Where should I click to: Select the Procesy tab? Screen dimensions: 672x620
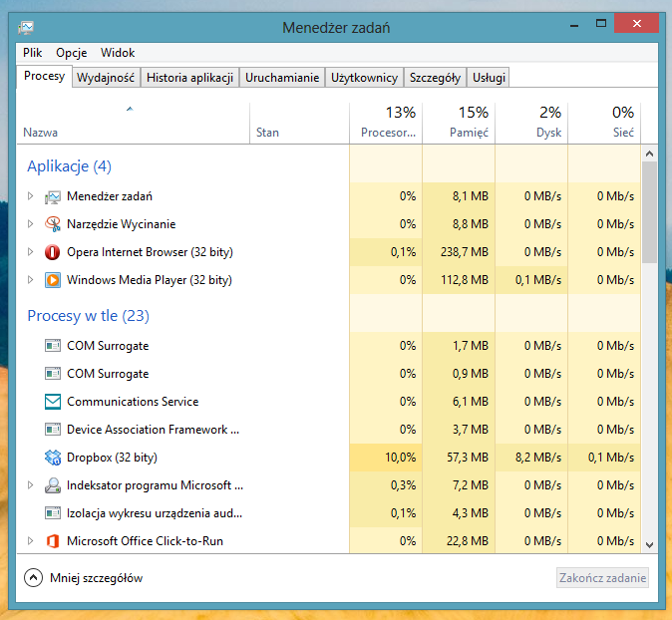tap(44, 77)
